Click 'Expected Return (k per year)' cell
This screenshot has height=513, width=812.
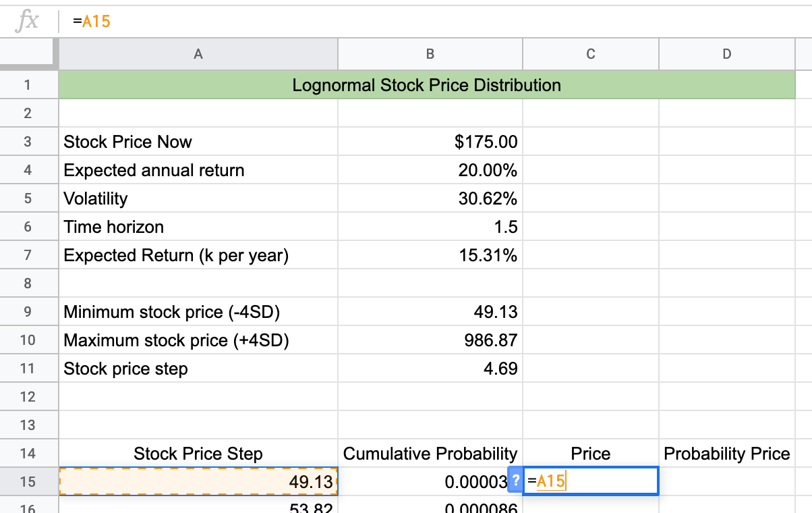tap(198, 255)
